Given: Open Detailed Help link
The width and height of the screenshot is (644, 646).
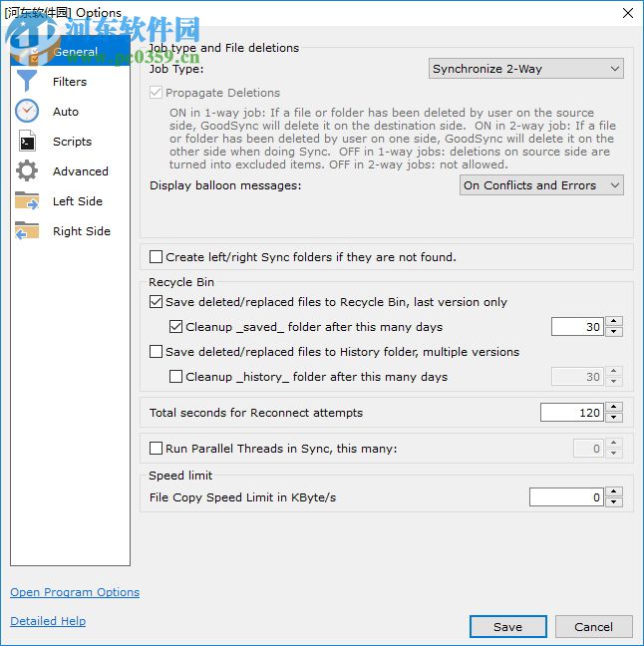Looking at the screenshot, I should 48,621.
